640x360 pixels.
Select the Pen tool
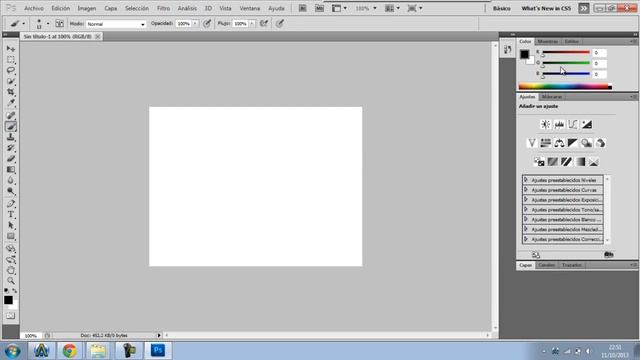tap(11, 204)
